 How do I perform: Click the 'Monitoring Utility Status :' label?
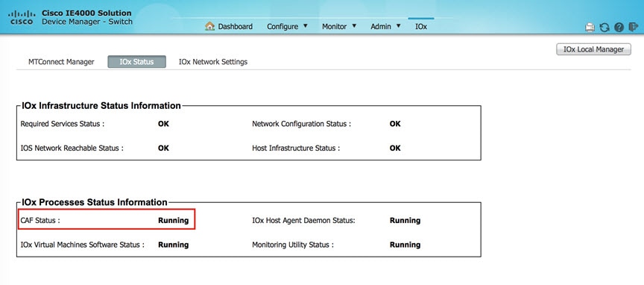point(293,245)
